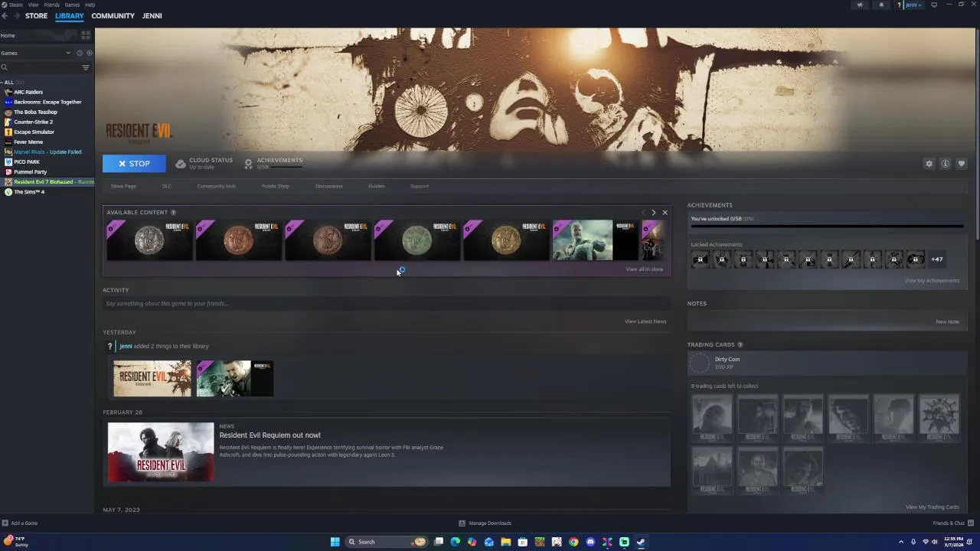Viewport: 980px width, 551px height.
Task: Open the Support link
Action: pos(420,186)
